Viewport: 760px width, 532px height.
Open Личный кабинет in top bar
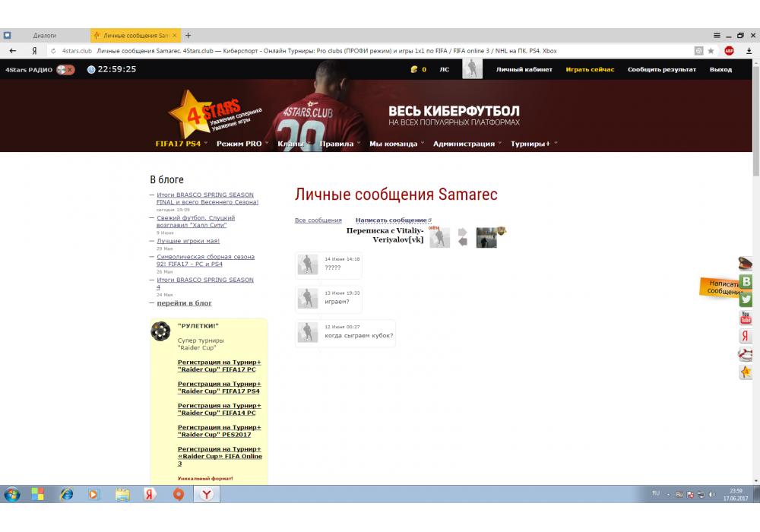[x=524, y=69]
